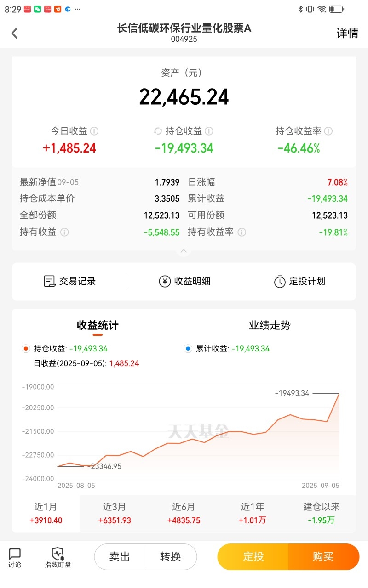
Task: Switch to 收益统计 tab
Action: click(x=98, y=325)
